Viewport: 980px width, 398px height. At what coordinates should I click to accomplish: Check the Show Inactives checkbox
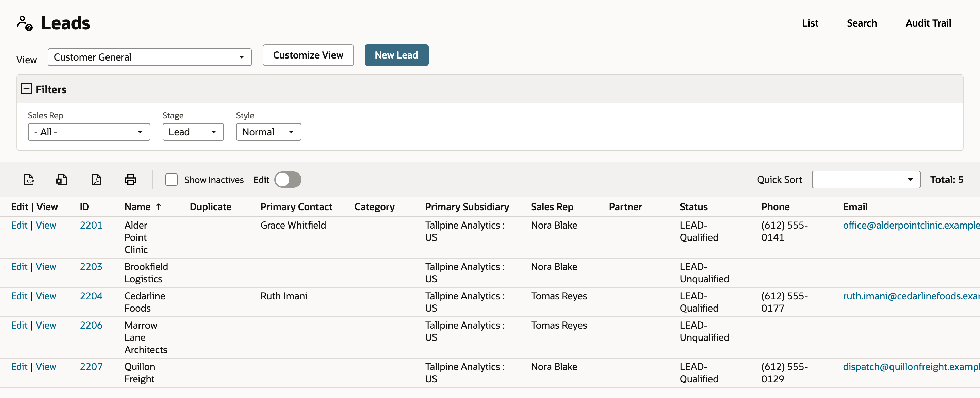pos(171,180)
